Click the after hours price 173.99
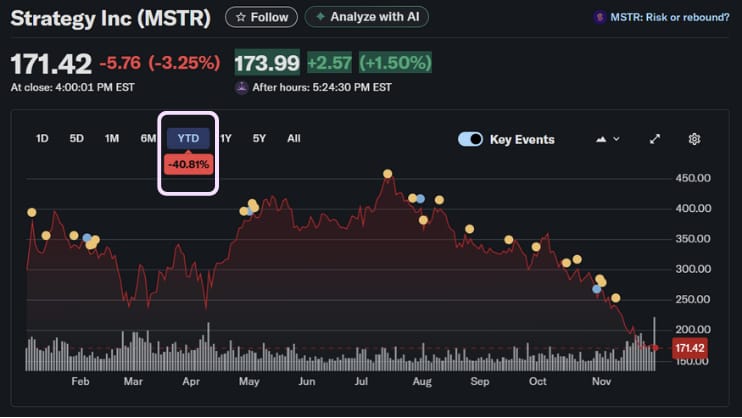The width and height of the screenshot is (742, 418). (267, 62)
